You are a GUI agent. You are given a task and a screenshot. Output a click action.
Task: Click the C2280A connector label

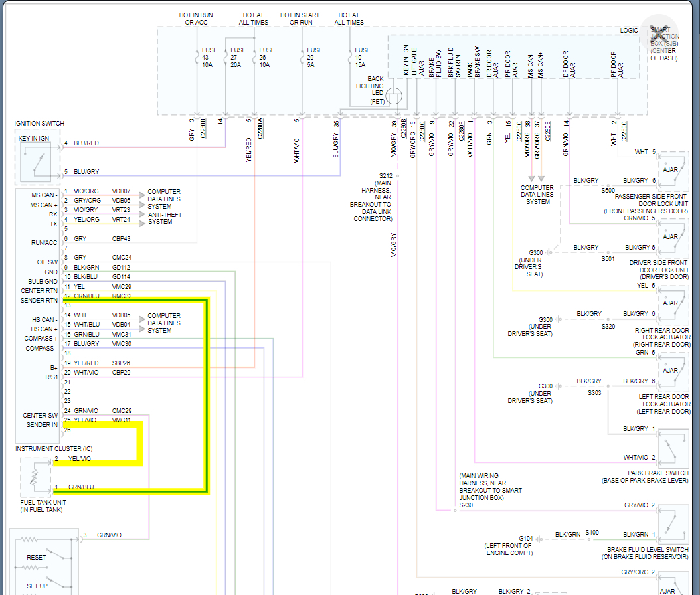click(x=260, y=128)
